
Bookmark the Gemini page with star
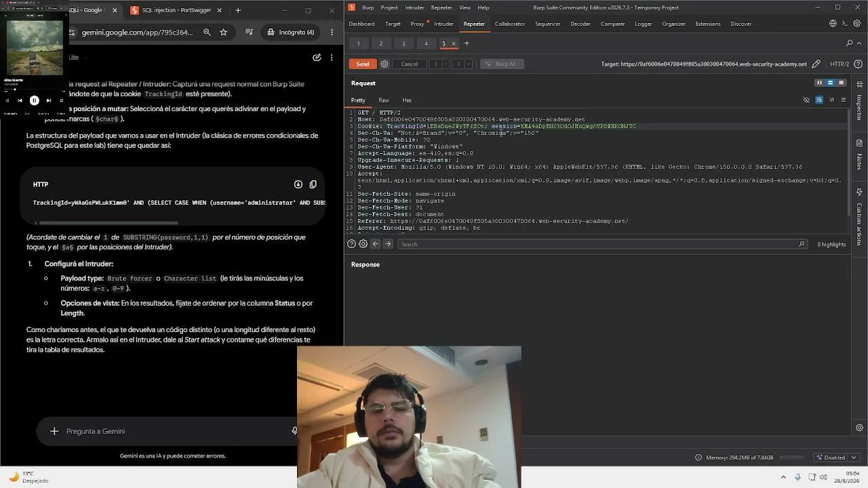(x=224, y=32)
